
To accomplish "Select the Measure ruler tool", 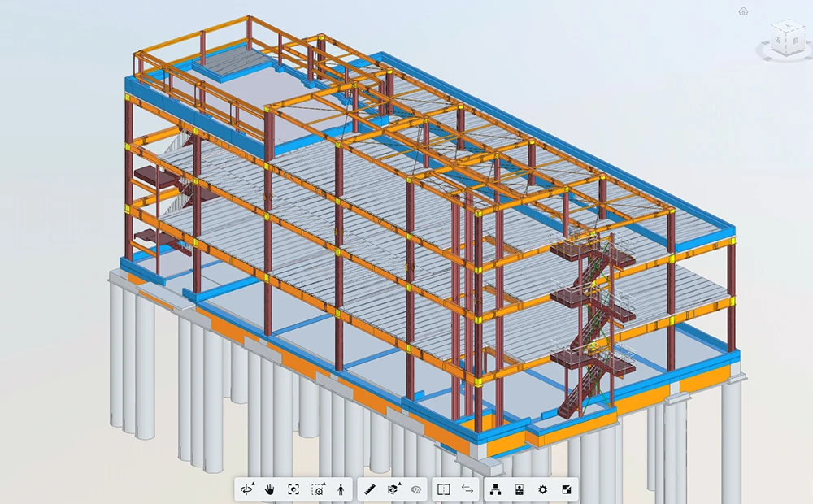I will coord(370,489).
